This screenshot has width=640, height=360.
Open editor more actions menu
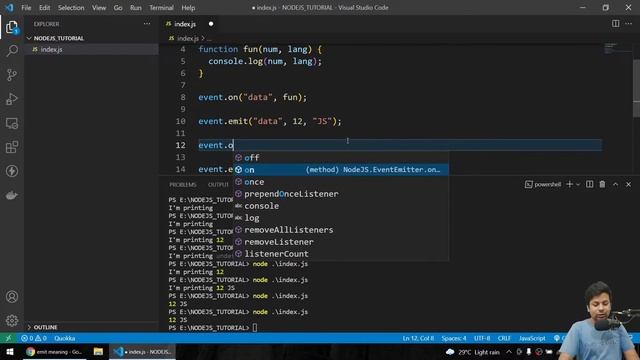tap(628, 24)
